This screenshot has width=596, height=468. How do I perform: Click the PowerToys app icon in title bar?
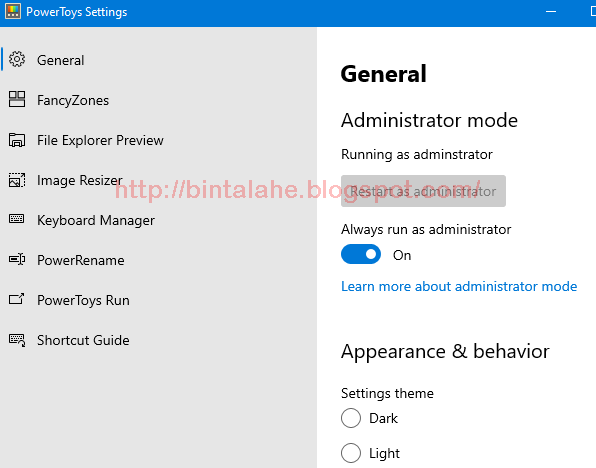[13, 11]
